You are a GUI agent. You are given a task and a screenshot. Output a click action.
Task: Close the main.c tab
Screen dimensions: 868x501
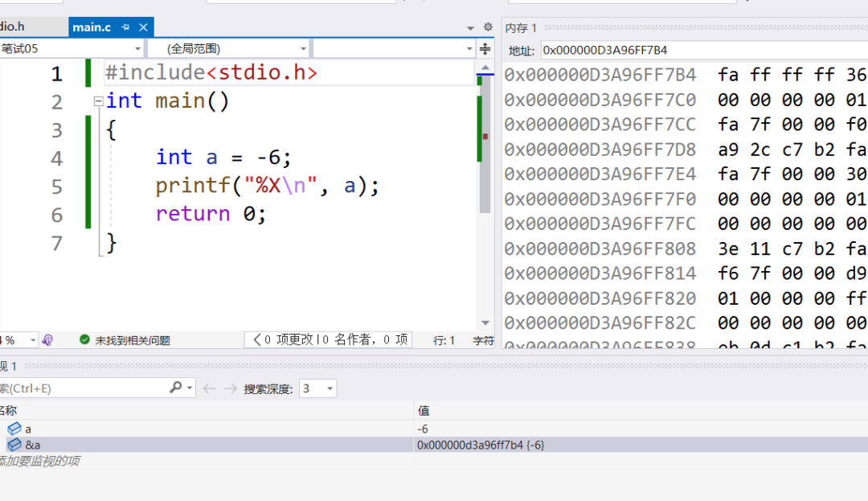point(143,27)
